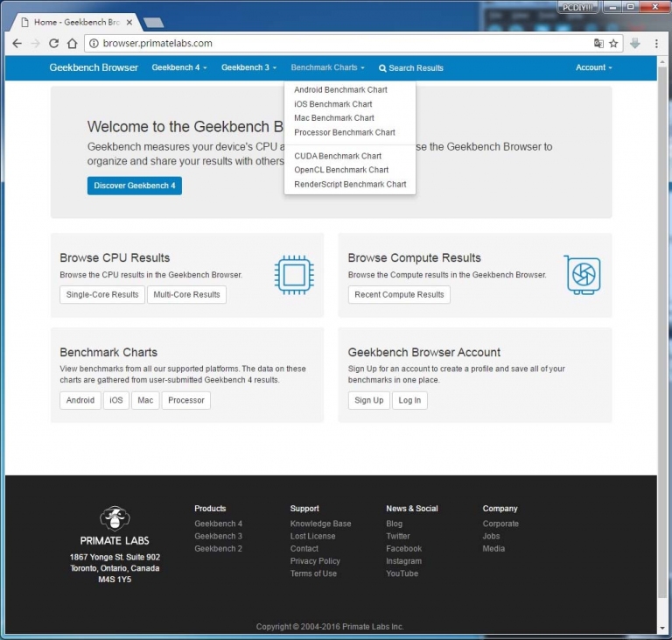Click the iOS chart button

(115, 400)
